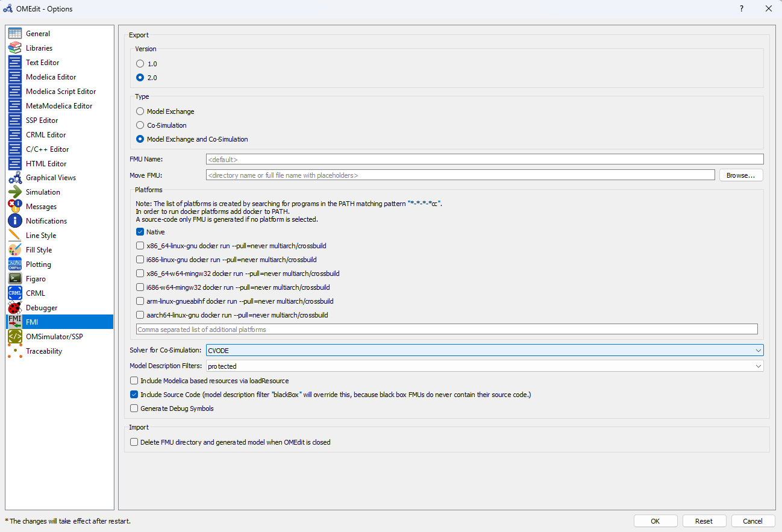The image size is (782, 532).
Task: Enable x86_64-linux-gnu docker platform
Action: [x=140, y=246]
